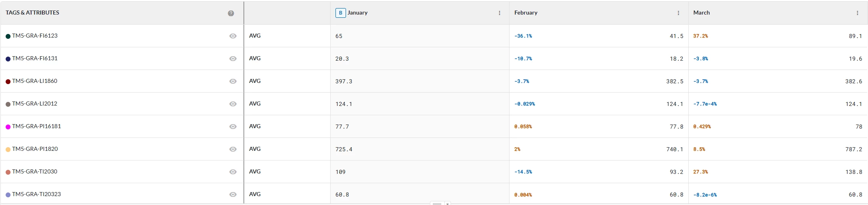Click the TM5-GRA-FI6131 tag name
This screenshot has width=868, height=205.
[x=35, y=58]
